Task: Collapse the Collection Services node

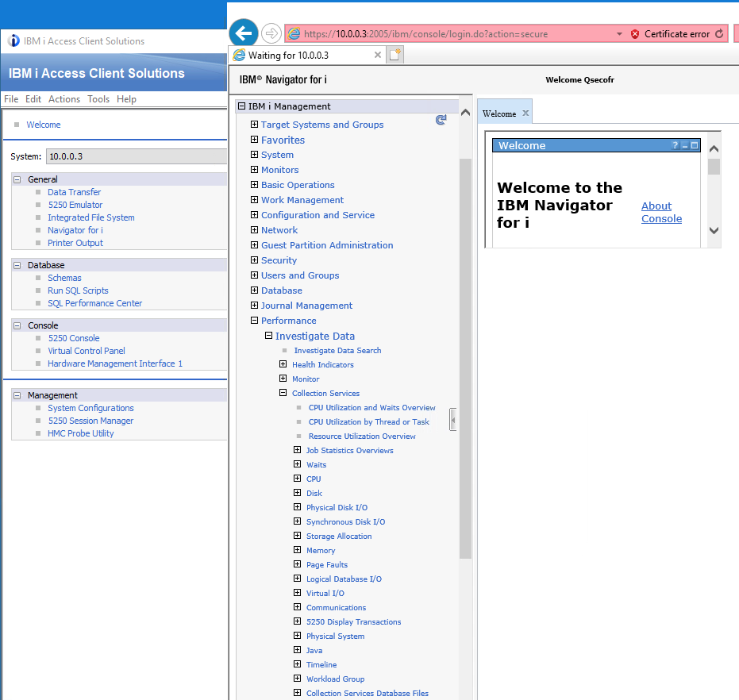Action: click(x=283, y=393)
